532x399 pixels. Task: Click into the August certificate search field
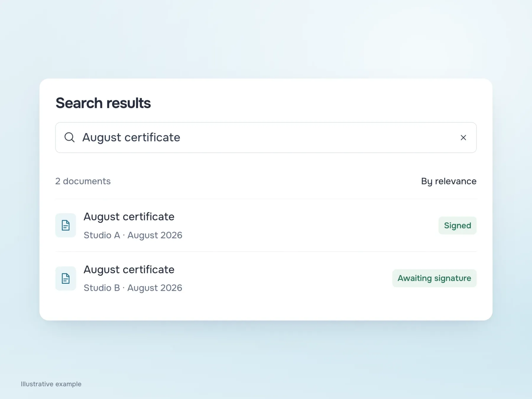[x=266, y=138]
